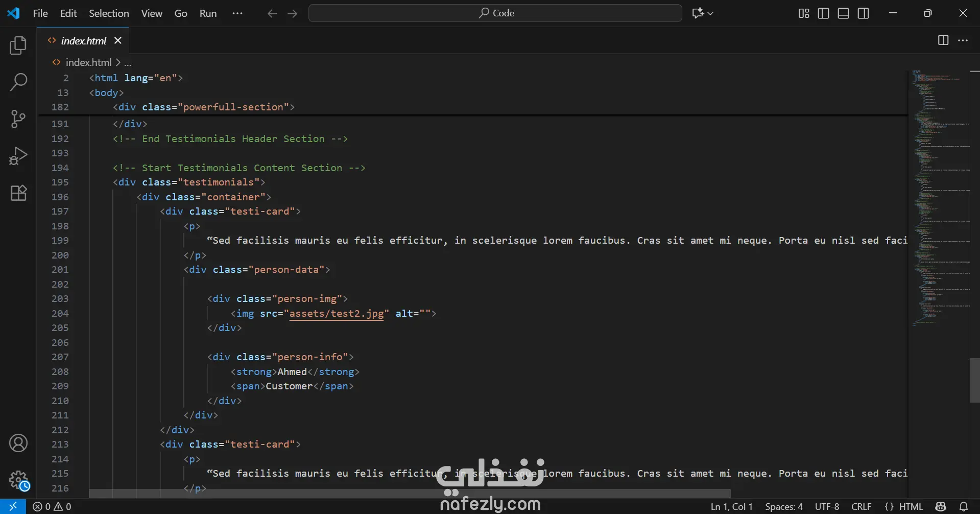Viewport: 980px width, 514px height.
Task: Expand the breadcrumb ellipsis symbol
Action: (128, 63)
